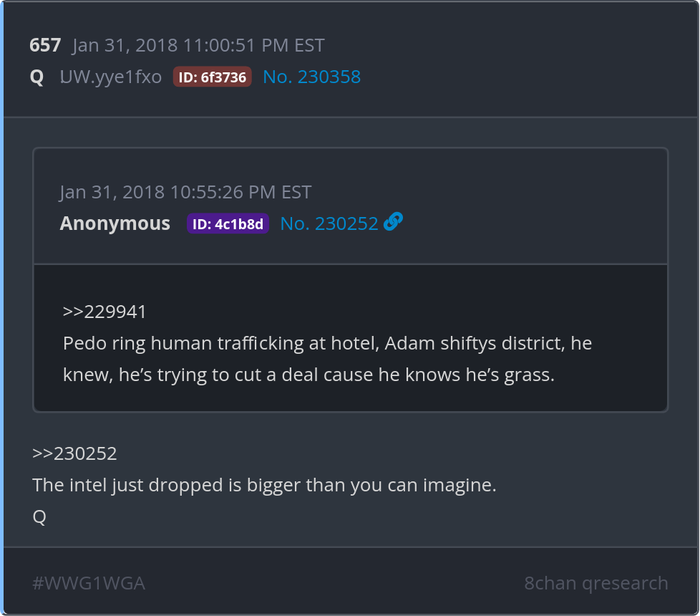The height and width of the screenshot is (616, 700).
Task: Click the 8chan qresearch source label
Action: point(596,583)
